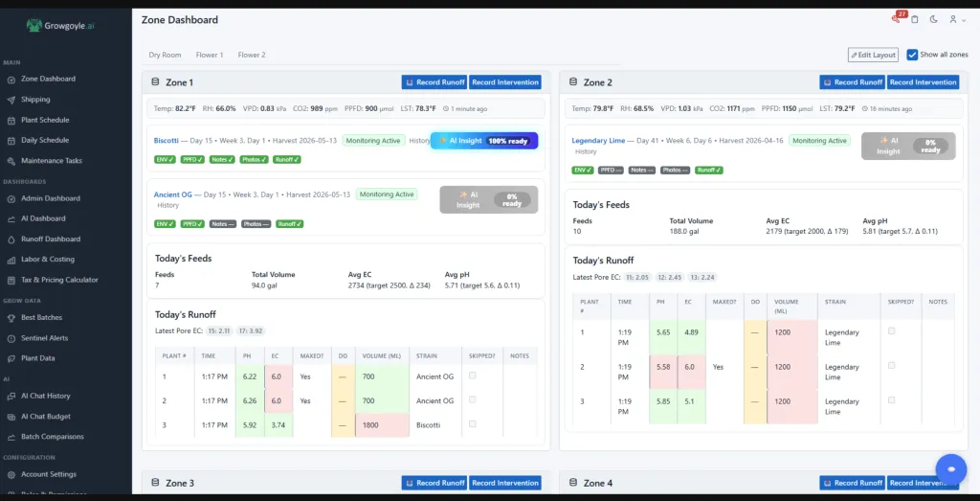This screenshot has width=980, height=501.
Task: Click the Edit Layout button
Action: pos(873,55)
